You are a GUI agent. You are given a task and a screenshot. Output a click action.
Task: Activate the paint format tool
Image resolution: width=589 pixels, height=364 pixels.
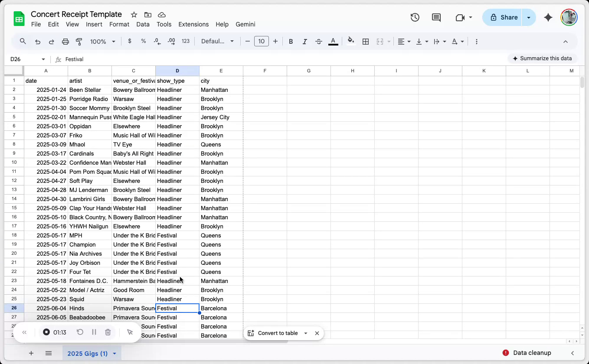pos(79,42)
